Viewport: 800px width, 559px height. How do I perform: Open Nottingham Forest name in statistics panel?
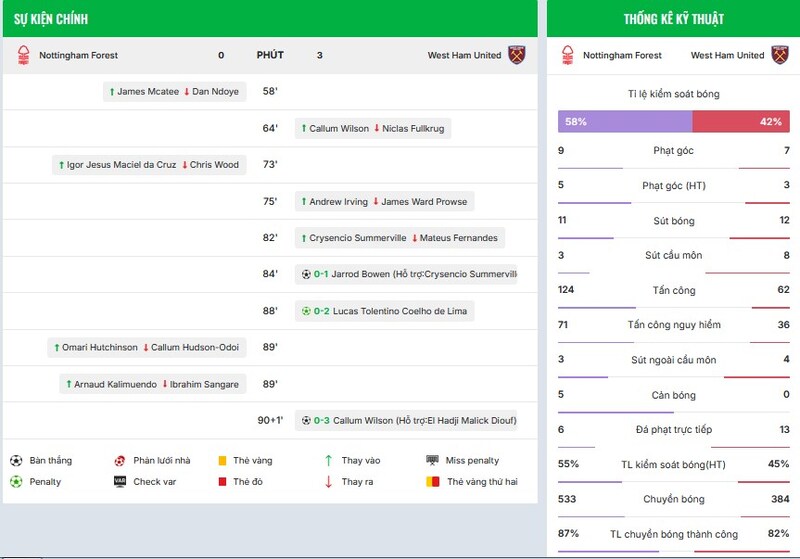click(622, 55)
